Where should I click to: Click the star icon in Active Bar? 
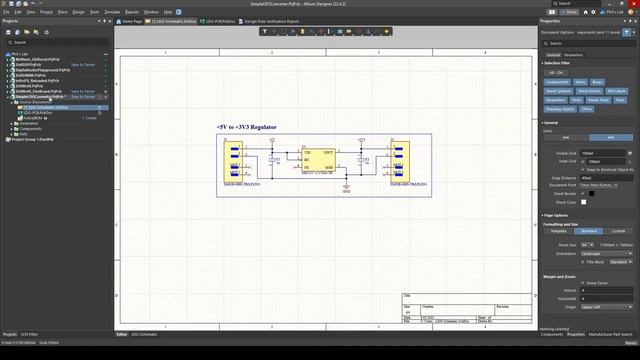coord(387,31)
